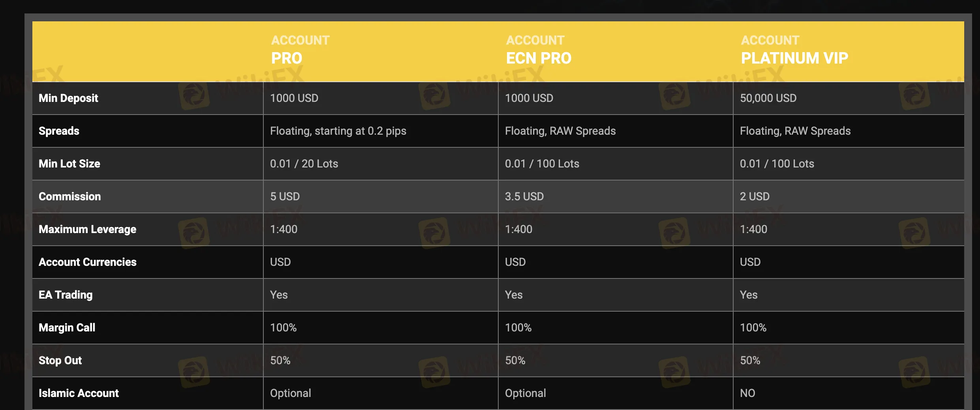Screen dimensions: 980x410
Task: Click the Min Lot Size row label
Action: click(69, 164)
